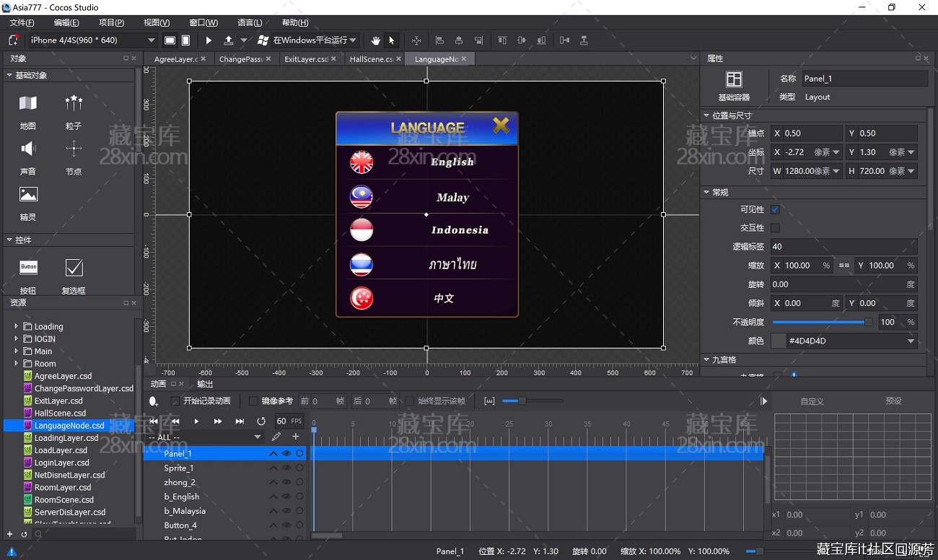This screenshot has width=938, height=560.
Task: Open the 视图(V) menu
Action: pyautogui.click(x=157, y=23)
